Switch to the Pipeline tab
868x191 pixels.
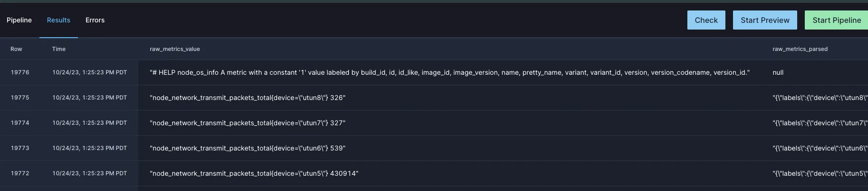pos(19,20)
